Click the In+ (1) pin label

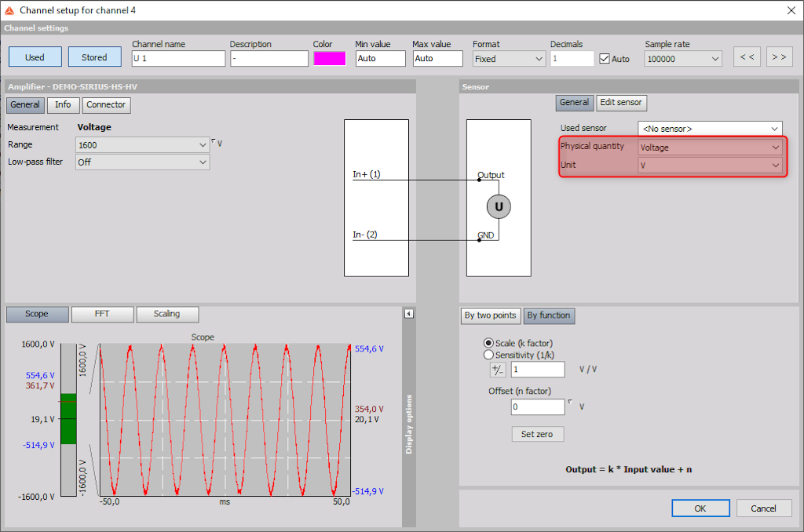[x=366, y=174]
